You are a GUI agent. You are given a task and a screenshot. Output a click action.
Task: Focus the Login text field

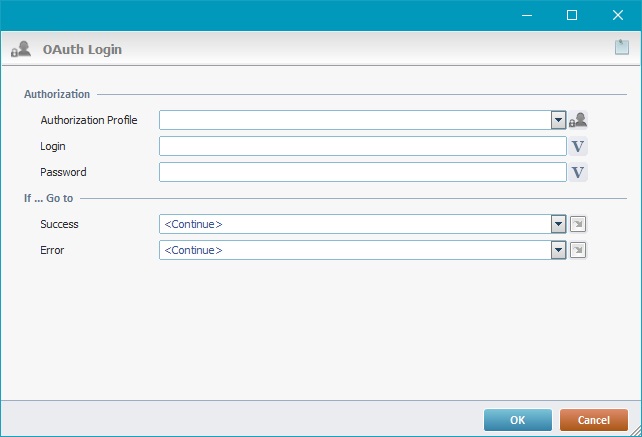362,146
